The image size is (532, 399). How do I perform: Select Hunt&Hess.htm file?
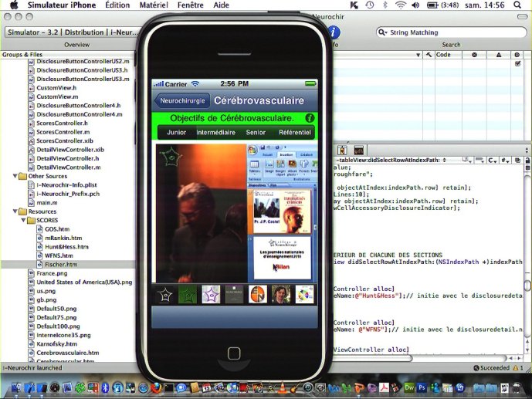(x=66, y=247)
